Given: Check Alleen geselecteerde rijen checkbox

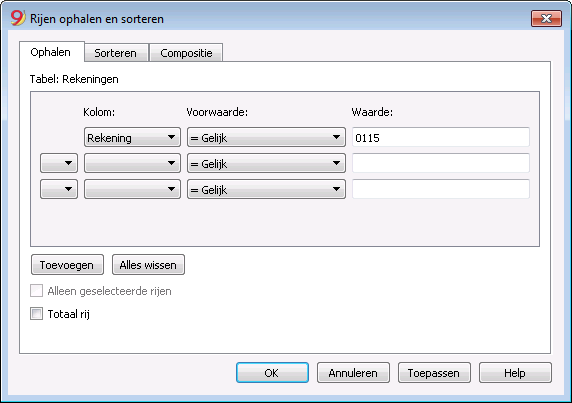Looking at the screenshot, I should 36,291.
